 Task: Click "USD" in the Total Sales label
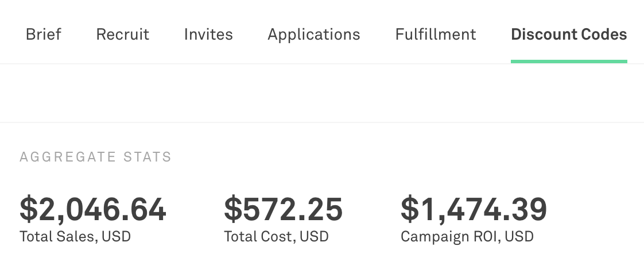point(117,236)
